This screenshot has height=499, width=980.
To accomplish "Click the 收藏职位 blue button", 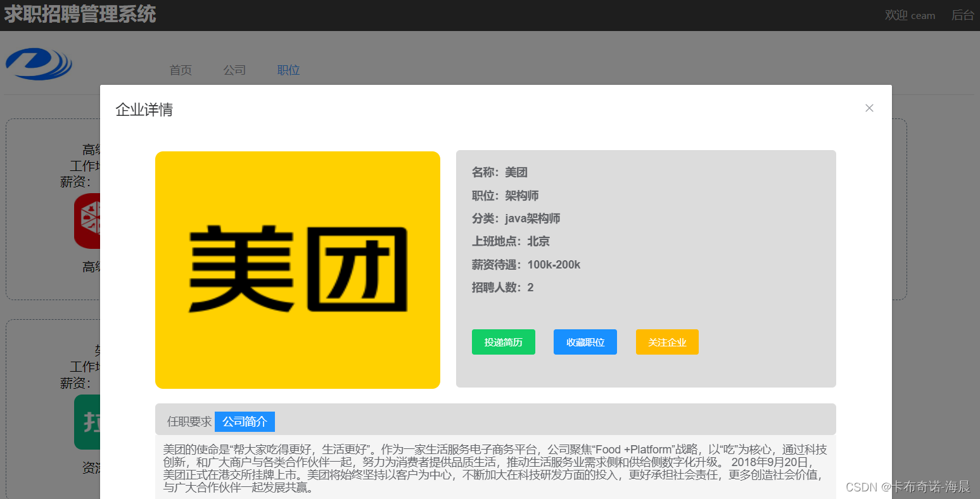I will [585, 342].
